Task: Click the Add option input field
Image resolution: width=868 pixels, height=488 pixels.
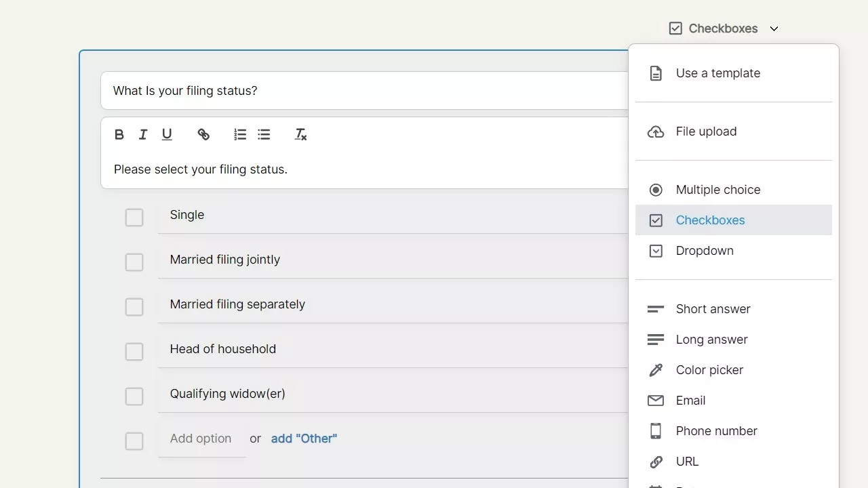Action: click(201, 439)
